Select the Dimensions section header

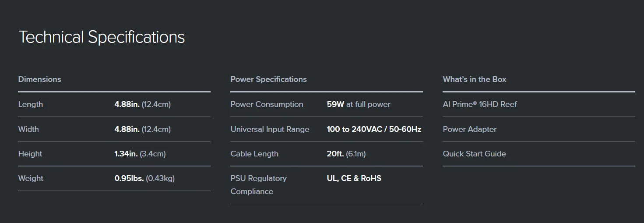(x=39, y=79)
